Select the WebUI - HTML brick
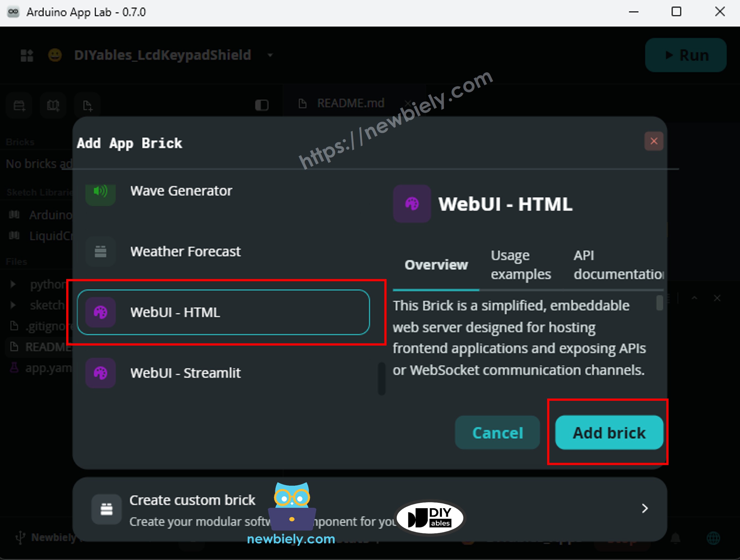Image resolution: width=740 pixels, height=560 pixels. [x=223, y=312]
